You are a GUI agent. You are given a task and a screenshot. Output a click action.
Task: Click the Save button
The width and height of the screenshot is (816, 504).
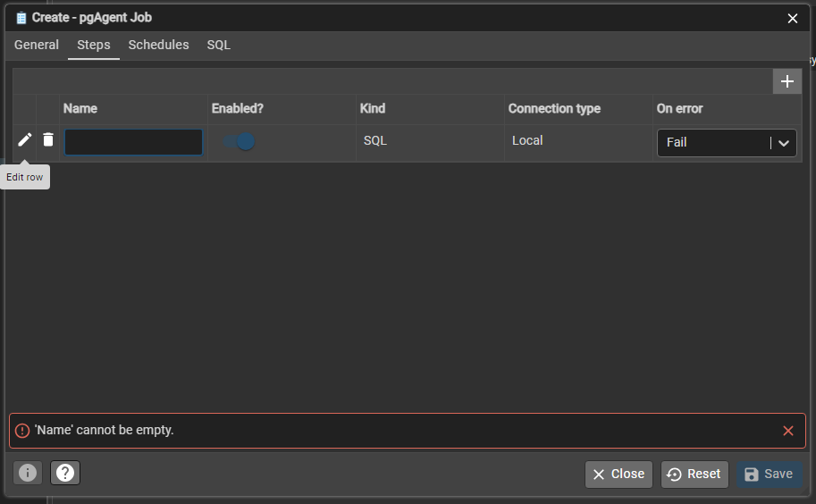(770, 475)
